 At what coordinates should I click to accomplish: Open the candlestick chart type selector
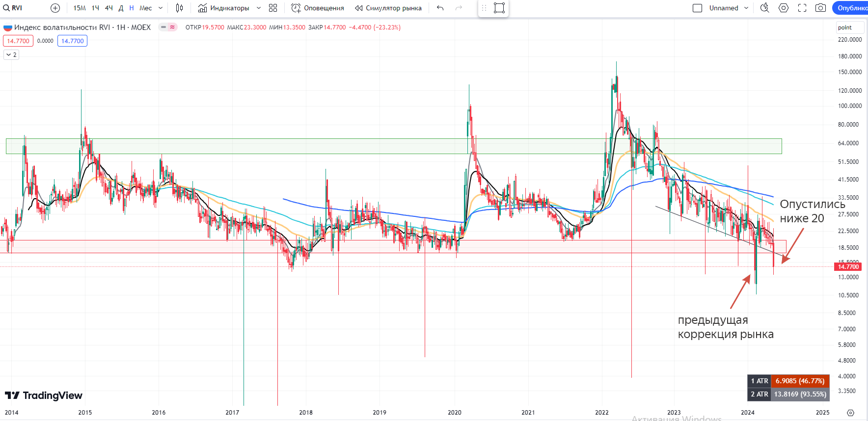[x=180, y=8]
